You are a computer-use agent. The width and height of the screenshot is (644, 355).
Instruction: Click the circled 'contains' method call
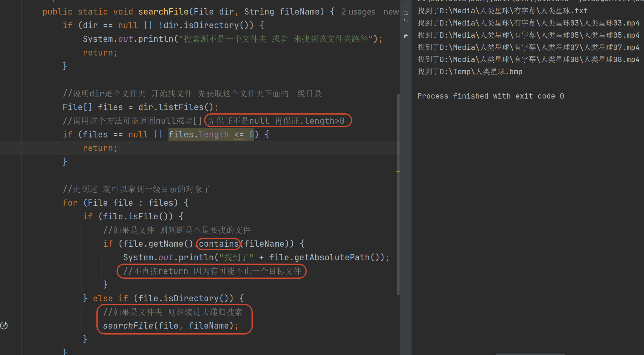click(x=219, y=244)
